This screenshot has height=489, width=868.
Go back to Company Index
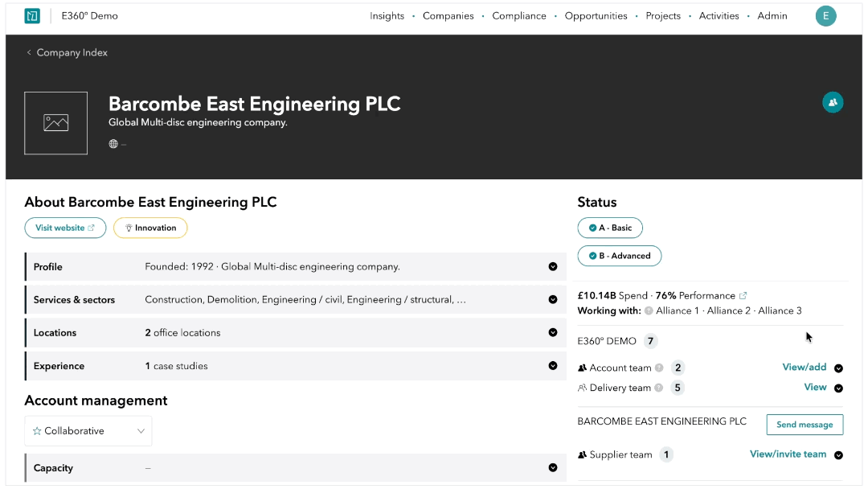(67, 52)
